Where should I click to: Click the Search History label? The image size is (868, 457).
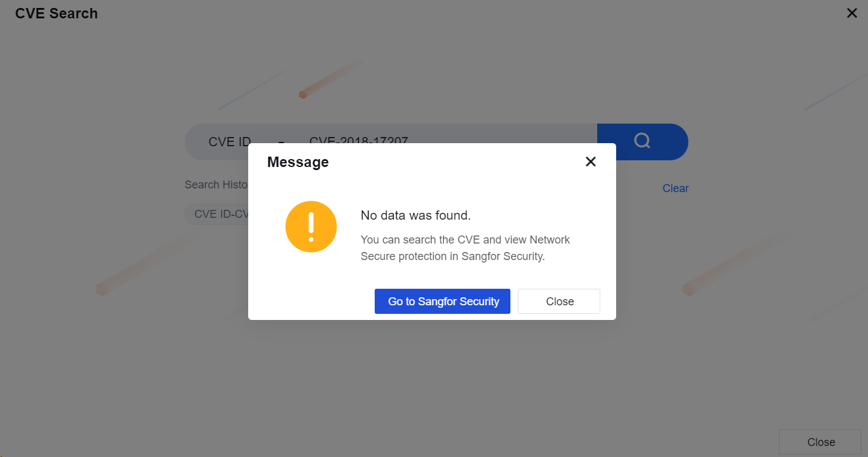click(216, 185)
